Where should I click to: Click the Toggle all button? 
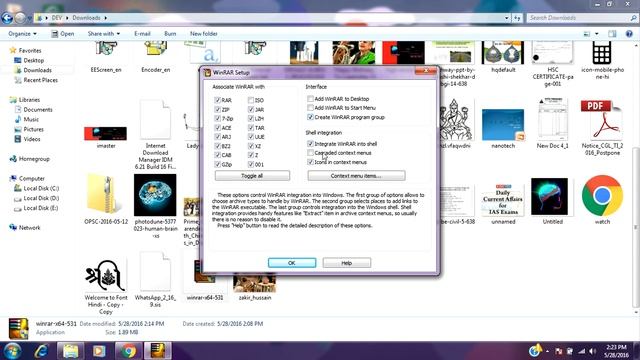pos(252,176)
